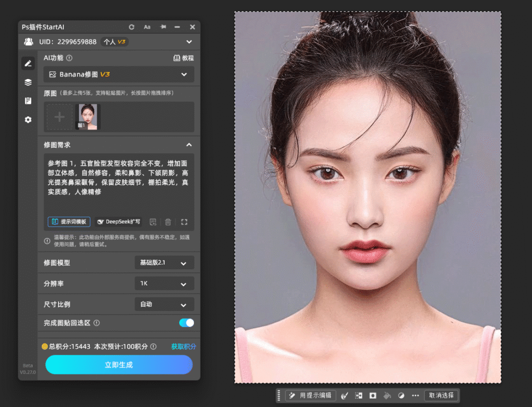Select the pencil edit icon in the sidebar

[x=28, y=63]
